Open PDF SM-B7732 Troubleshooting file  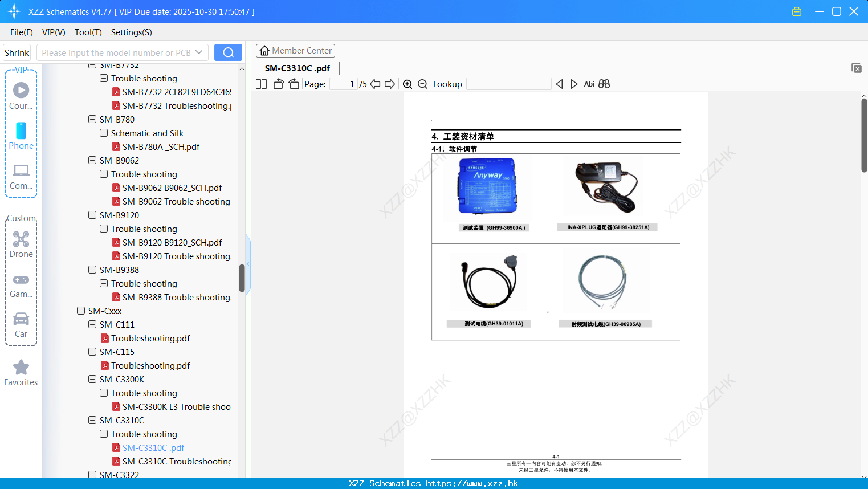[x=172, y=105]
